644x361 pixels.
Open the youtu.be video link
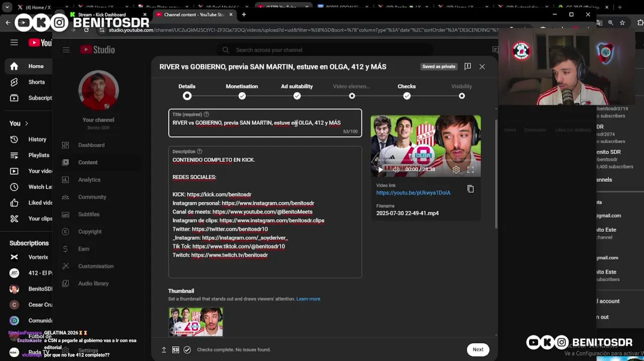(x=413, y=193)
